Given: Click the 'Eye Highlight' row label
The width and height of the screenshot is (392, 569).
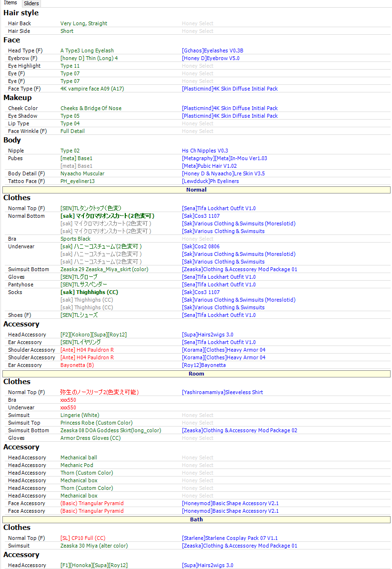Looking at the screenshot, I should pos(24,66).
